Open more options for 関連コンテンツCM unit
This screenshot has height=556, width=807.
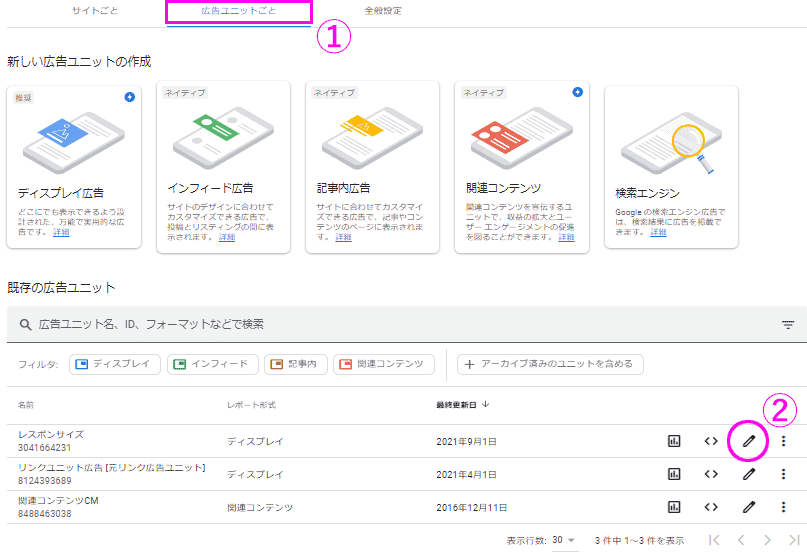[x=783, y=507]
